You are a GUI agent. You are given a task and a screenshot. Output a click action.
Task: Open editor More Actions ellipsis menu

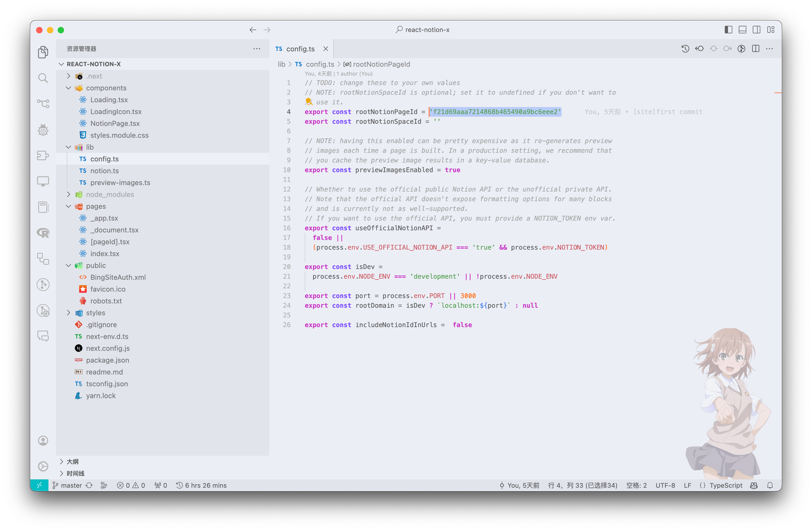(x=770, y=49)
